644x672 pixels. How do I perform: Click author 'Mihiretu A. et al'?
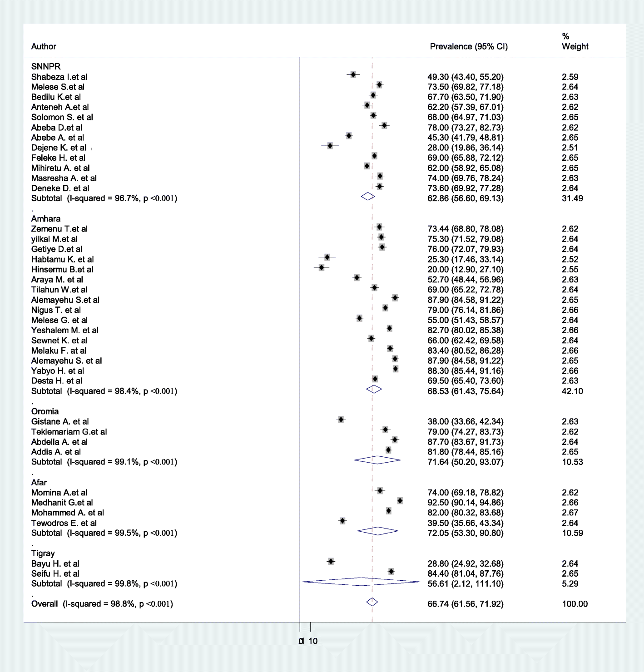point(60,168)
